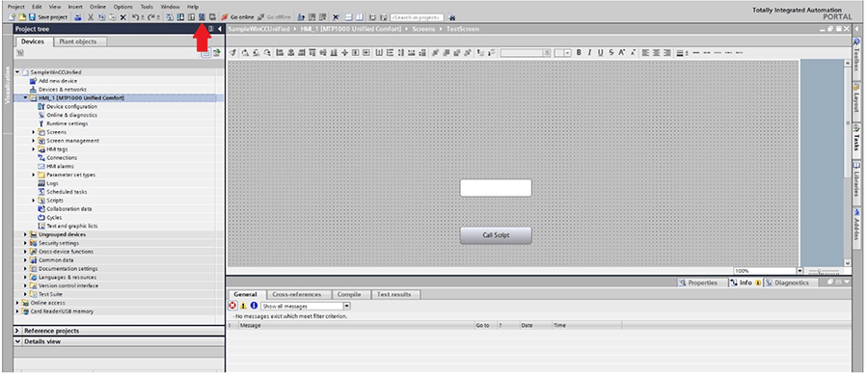Open the Properties inspector tab

(x=698, y=283)
